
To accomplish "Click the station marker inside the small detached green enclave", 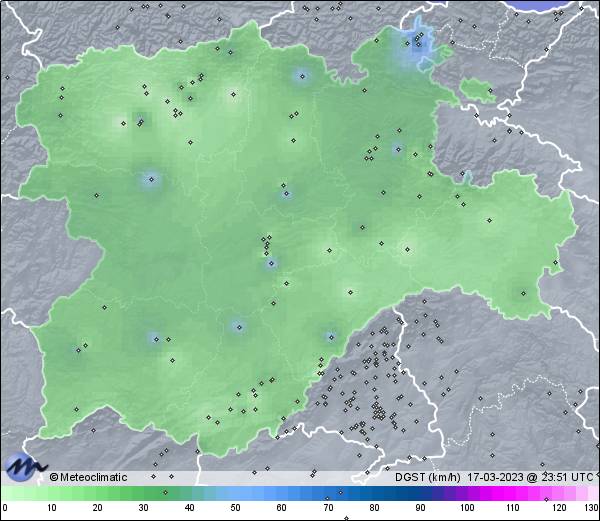I will point(490,91).
